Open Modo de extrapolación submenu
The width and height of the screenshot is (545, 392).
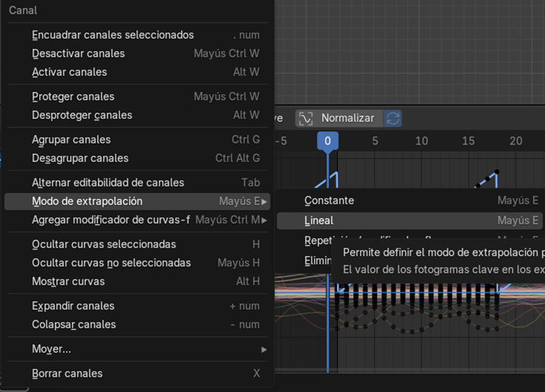pyautogui.click(x=138, y=201)
